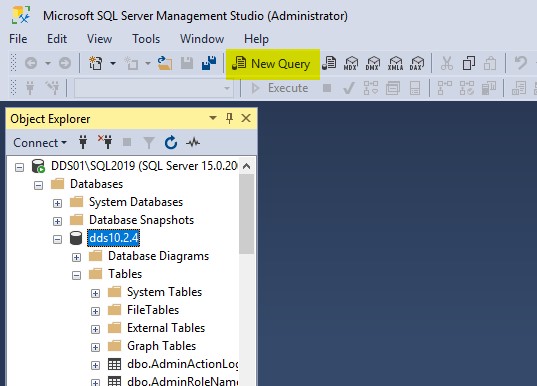The height and width of the screenshot is (386, 537).
Task: Click the Parse checkmark icon
Action: click(x=349, y=88)
